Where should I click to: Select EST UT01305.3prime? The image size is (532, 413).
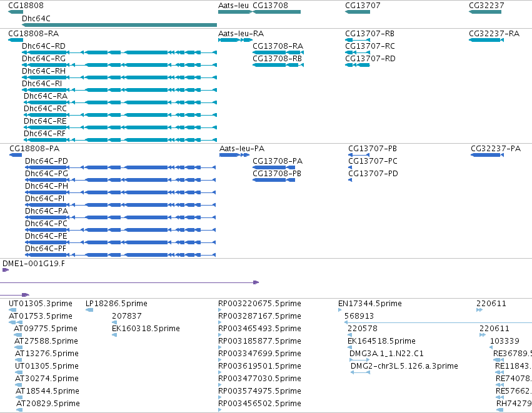tap(41, 304)
